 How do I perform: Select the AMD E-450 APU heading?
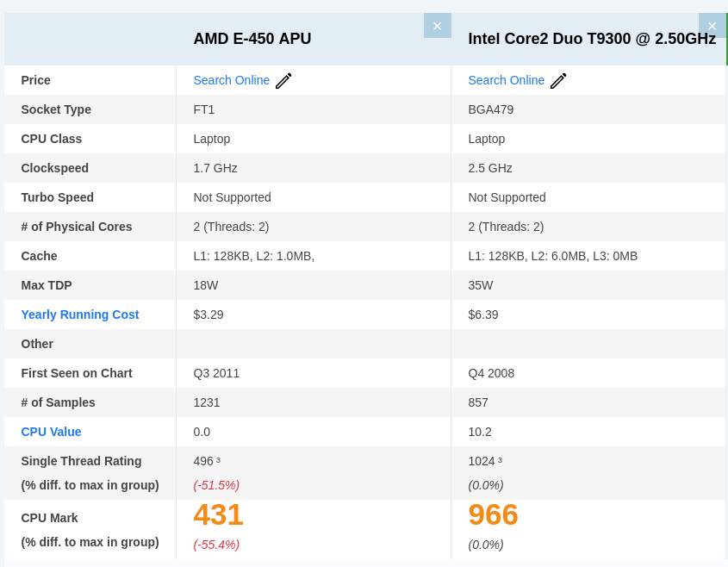pos(252,39)
